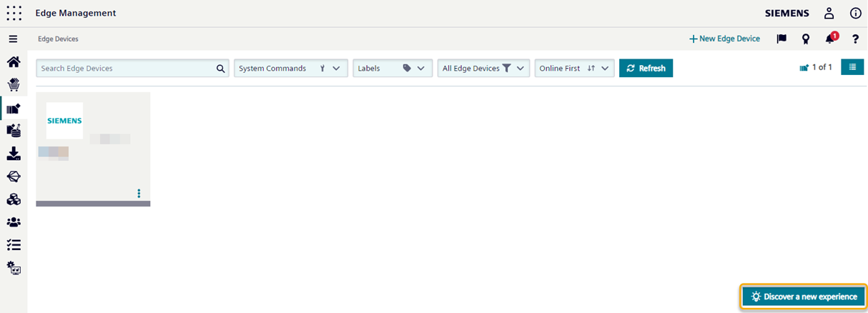
Task: Open the award ribbon icon
Action: pyautogui.click(x=806, y=39)
